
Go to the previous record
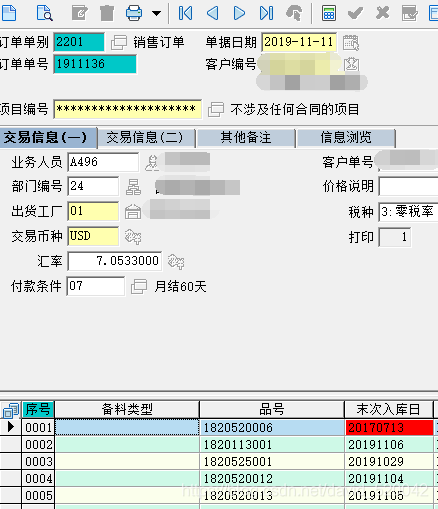click(213, 13)
